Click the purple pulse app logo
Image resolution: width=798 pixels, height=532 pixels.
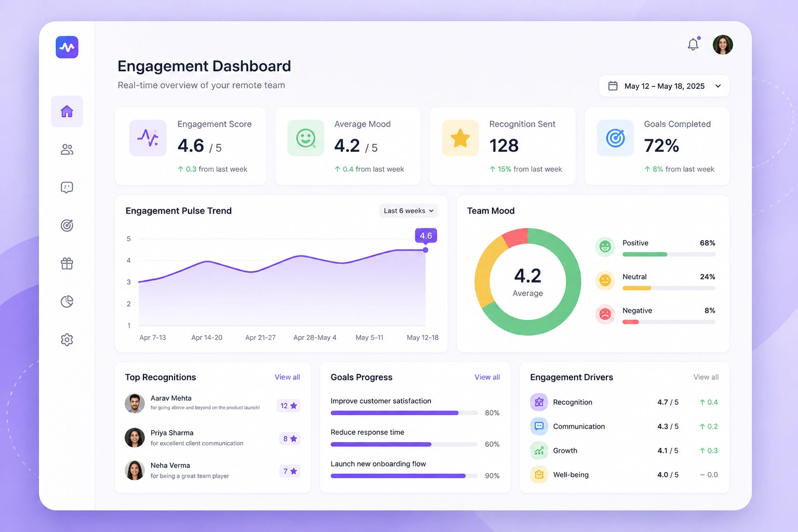(x=67, y=47)
